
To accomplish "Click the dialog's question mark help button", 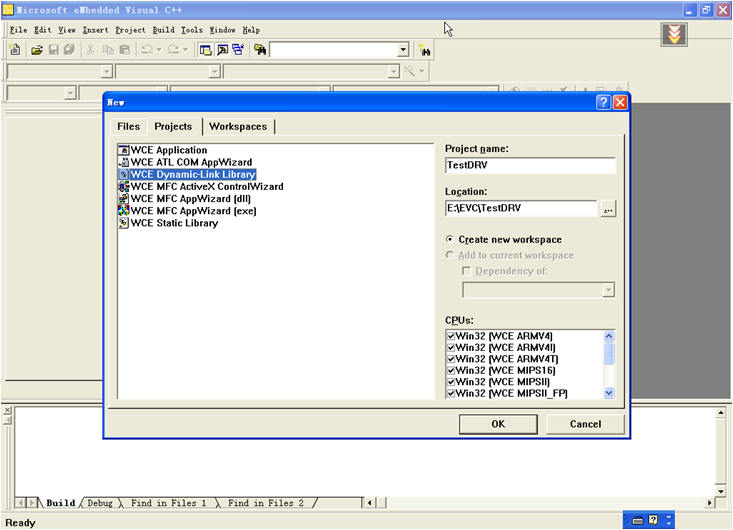I will point(603,102).
